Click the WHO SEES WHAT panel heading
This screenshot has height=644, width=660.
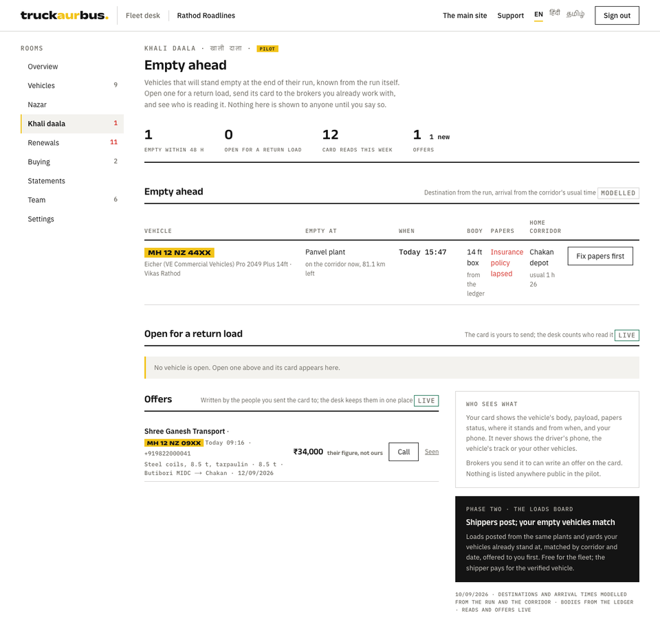pos(492,404)
